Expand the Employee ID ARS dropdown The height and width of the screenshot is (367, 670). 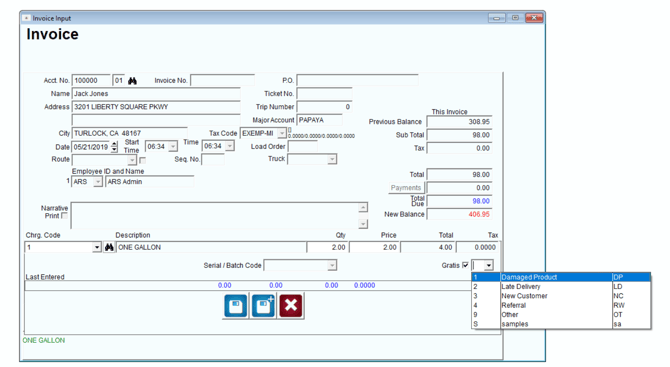click(98, 182)
